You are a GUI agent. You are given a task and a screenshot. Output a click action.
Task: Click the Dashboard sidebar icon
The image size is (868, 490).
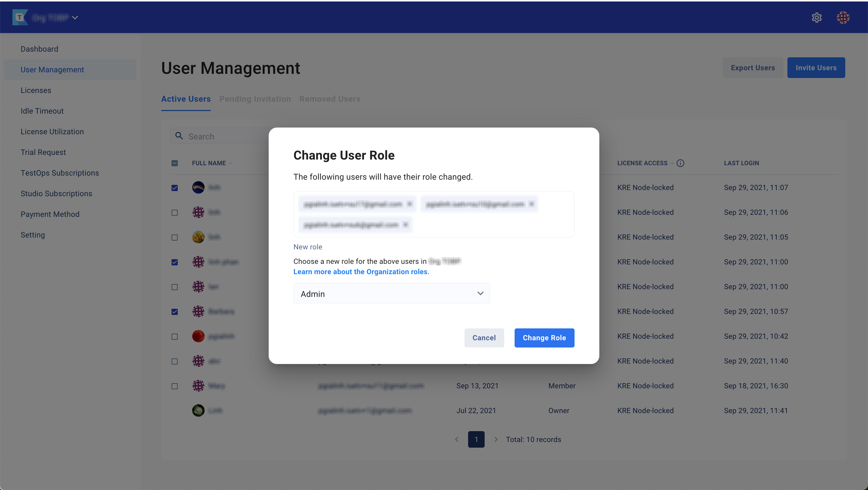[39, 49]
